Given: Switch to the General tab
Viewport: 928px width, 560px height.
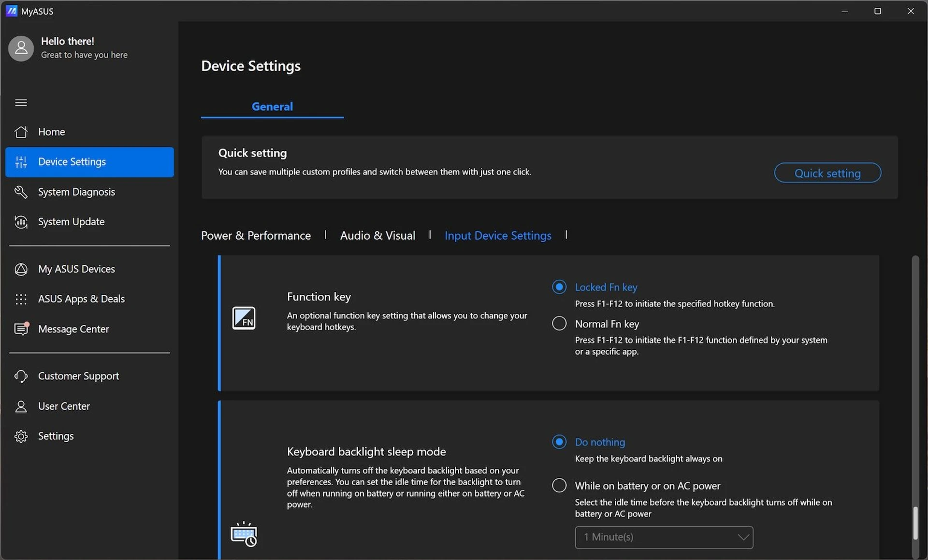Looking at the screenshot, I should click(272, 106).
